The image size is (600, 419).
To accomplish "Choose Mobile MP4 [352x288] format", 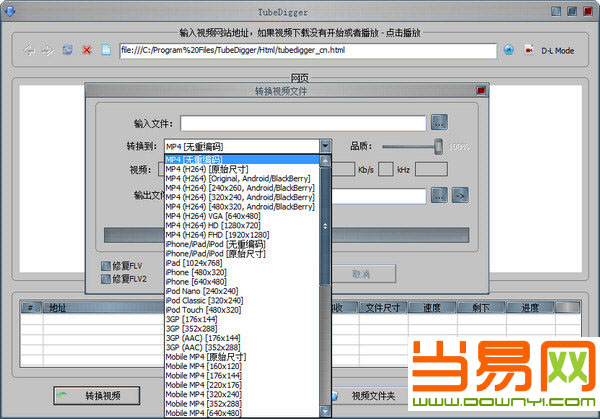I will coord(242,403).
